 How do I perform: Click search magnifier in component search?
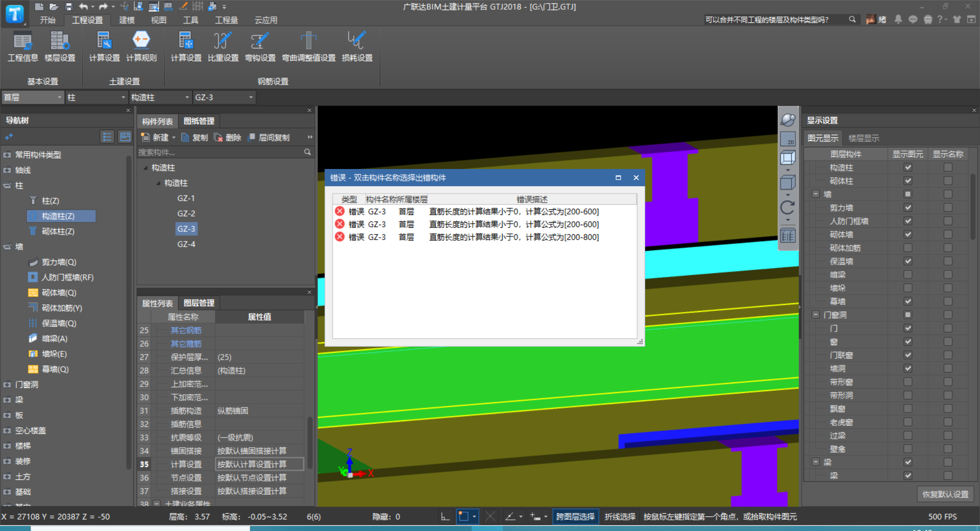coord(307,152)
